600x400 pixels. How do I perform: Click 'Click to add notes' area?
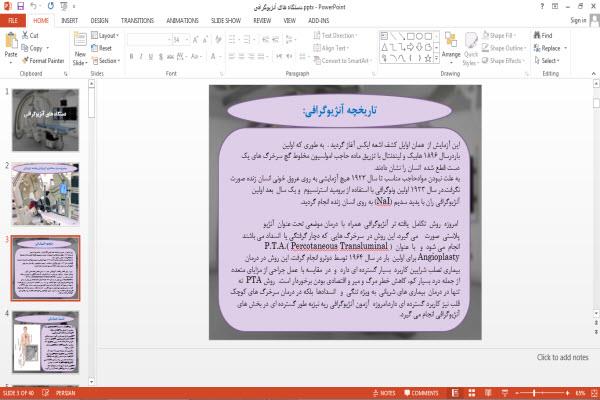pos(562,357)
